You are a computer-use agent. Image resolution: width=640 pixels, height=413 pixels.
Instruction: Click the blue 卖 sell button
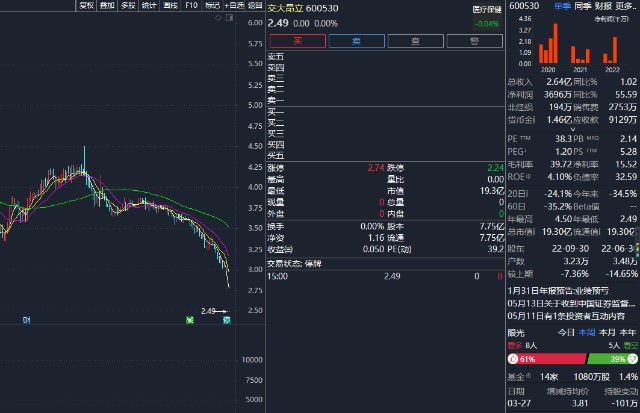(357, 41)
